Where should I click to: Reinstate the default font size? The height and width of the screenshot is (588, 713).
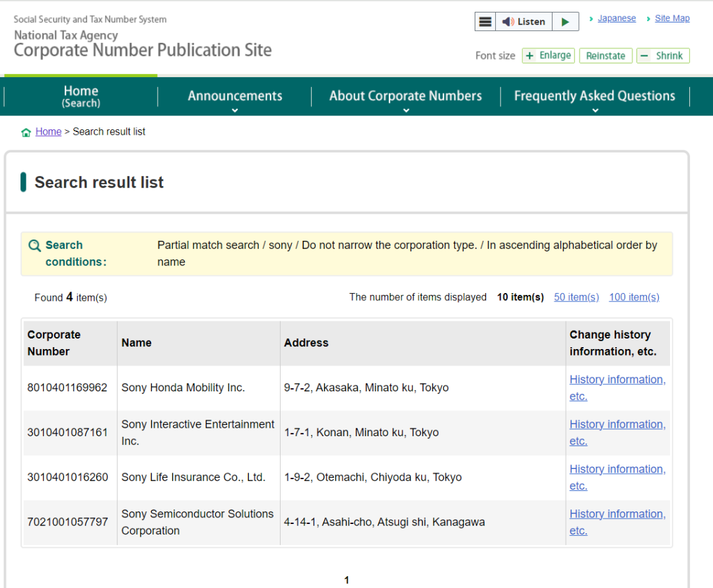[x=605, y=55]
